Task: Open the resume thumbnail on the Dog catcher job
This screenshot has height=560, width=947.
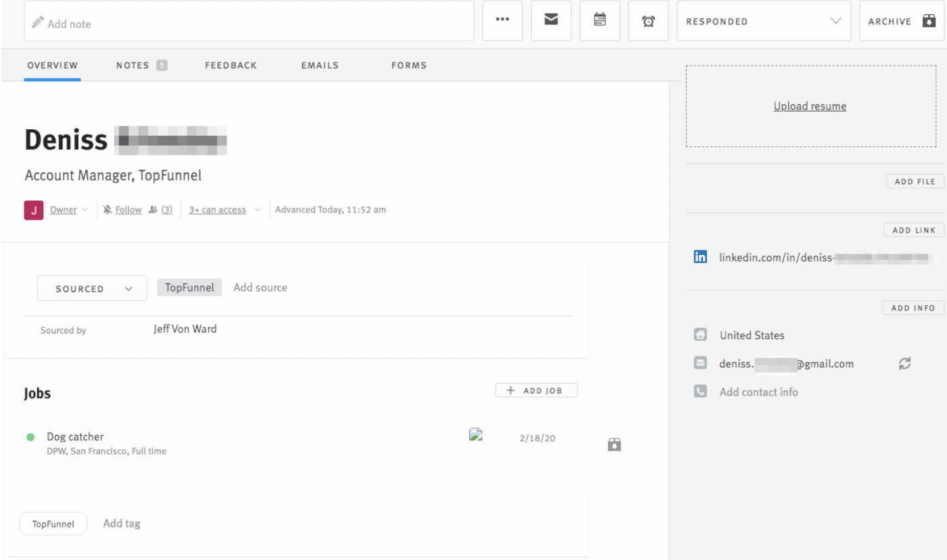Action: (476, 434)
